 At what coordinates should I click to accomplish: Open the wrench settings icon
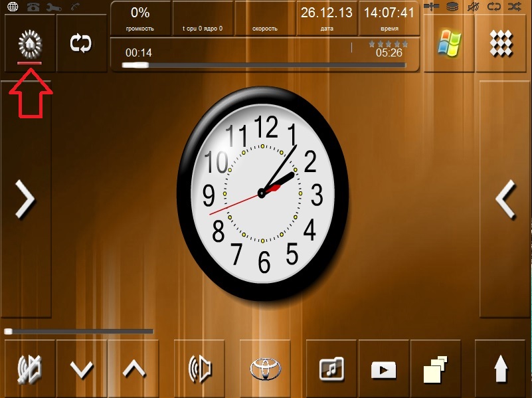coord(54,7)
